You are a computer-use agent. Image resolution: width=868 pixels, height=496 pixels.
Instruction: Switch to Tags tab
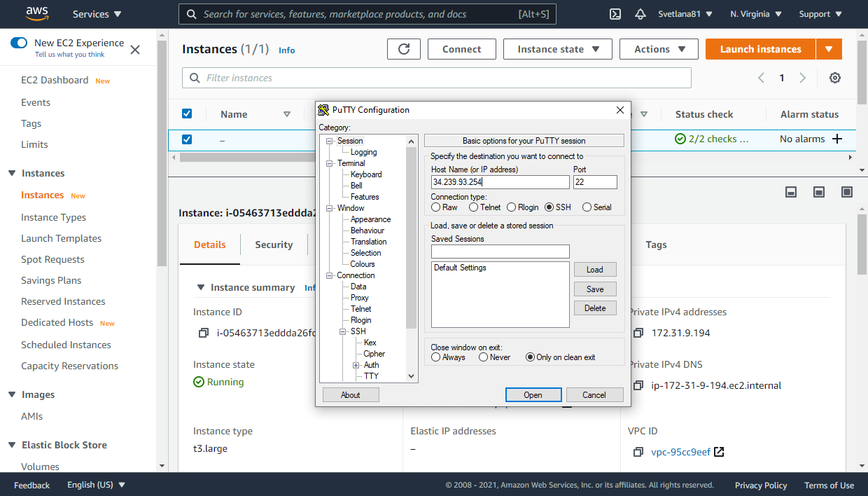click(x=656, y=244)
